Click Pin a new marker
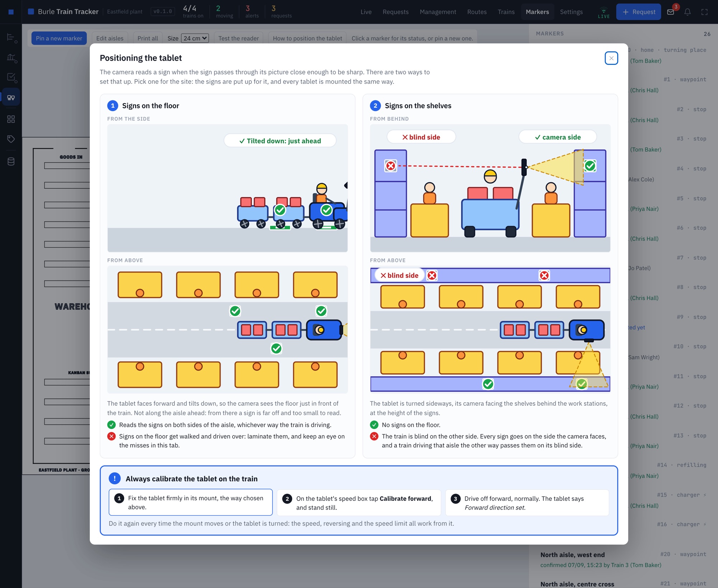Image resolution: width=718 pixels, height=588 pixels. pyautogui.click(x=59, y=38)
